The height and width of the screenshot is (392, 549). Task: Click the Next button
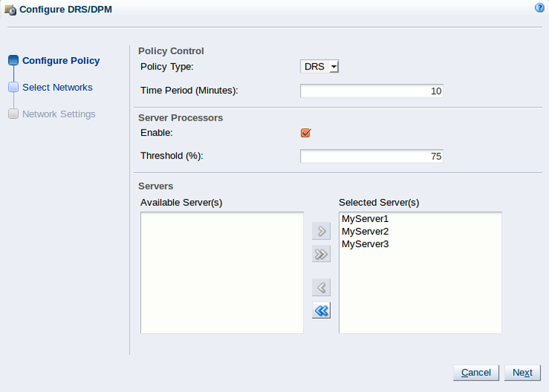point(522,373)
